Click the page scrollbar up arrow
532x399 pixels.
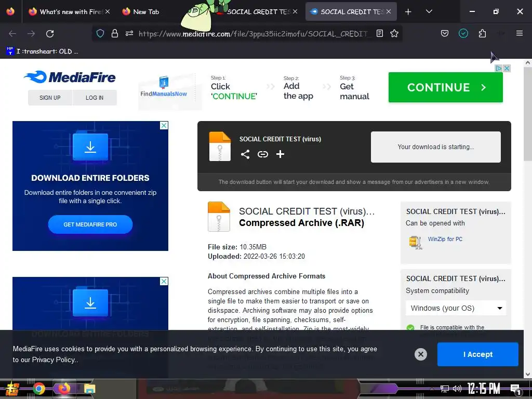coord(528,63)
